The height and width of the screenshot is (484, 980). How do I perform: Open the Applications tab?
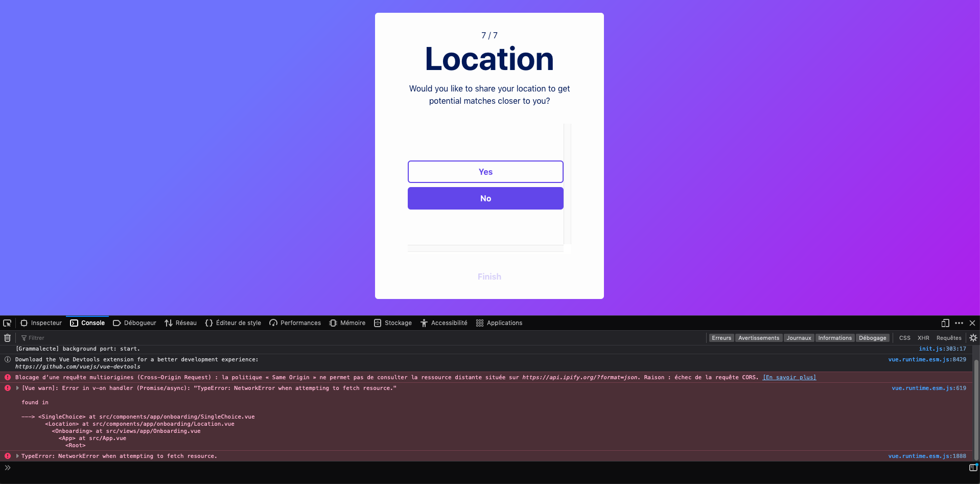(x=499, y=323)
